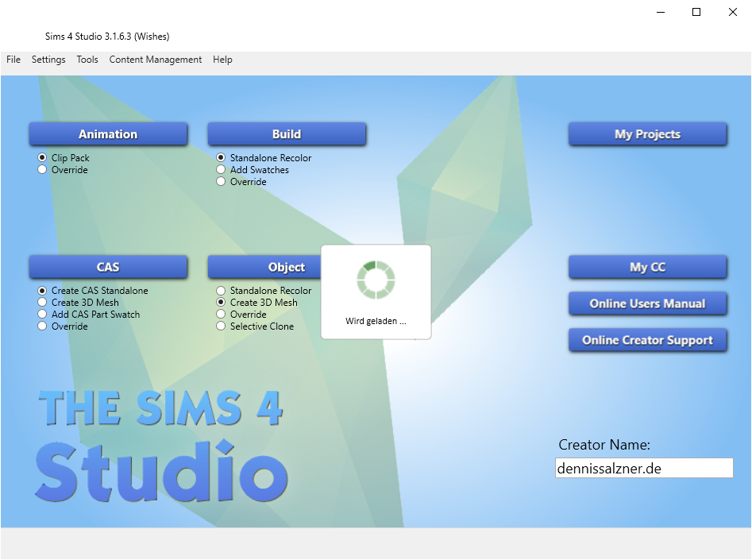752x560 pixels.
Task: Click the Build button
Action: pyautogui.click(x=287, y=134)
